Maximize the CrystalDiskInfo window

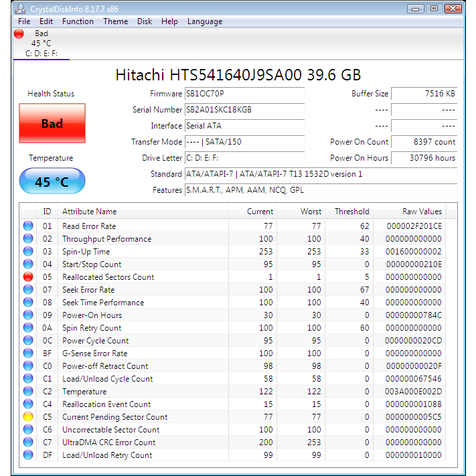[434, 9]
